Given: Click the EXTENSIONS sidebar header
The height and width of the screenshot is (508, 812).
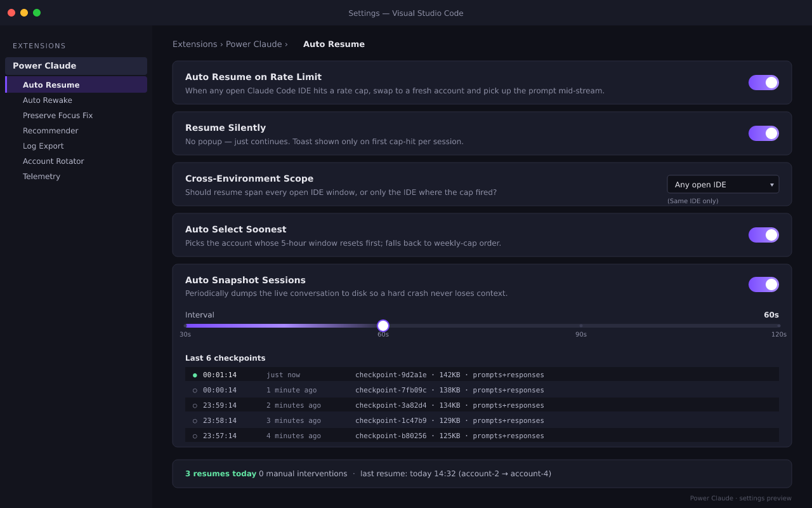Looking at the screenshot, I should tap(39, 46).
